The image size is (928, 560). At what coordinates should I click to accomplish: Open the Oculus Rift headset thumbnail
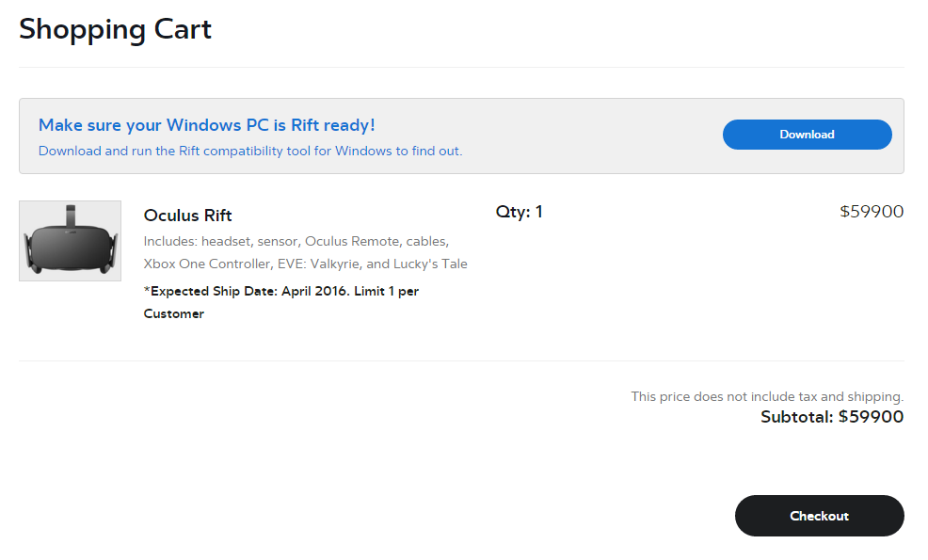tap(70, 240)
